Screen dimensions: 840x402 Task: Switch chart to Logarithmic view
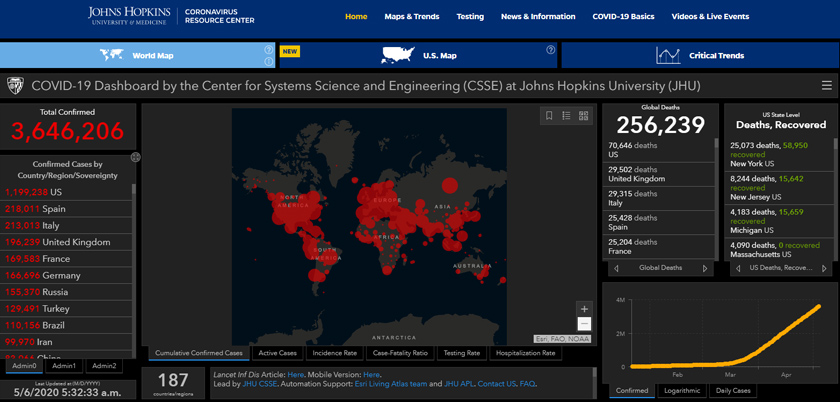pos(680,390)
